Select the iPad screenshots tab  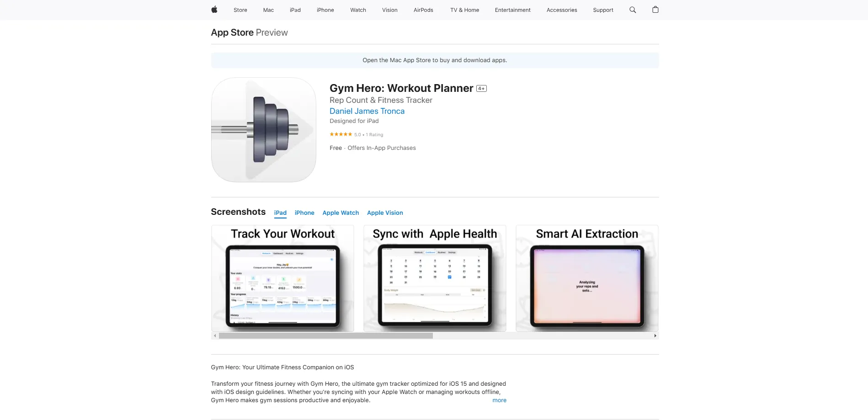tap(280, 213)
